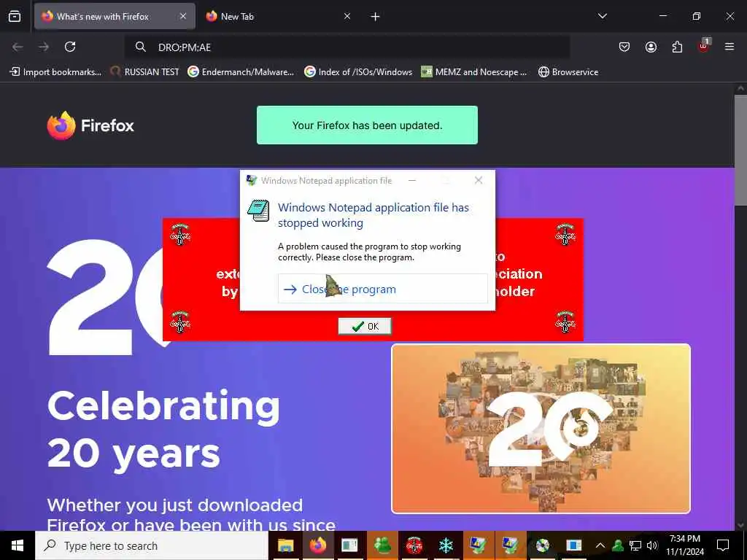Click the dialog title bar app icon
The image size is (747, 560).
coord(251,181)
